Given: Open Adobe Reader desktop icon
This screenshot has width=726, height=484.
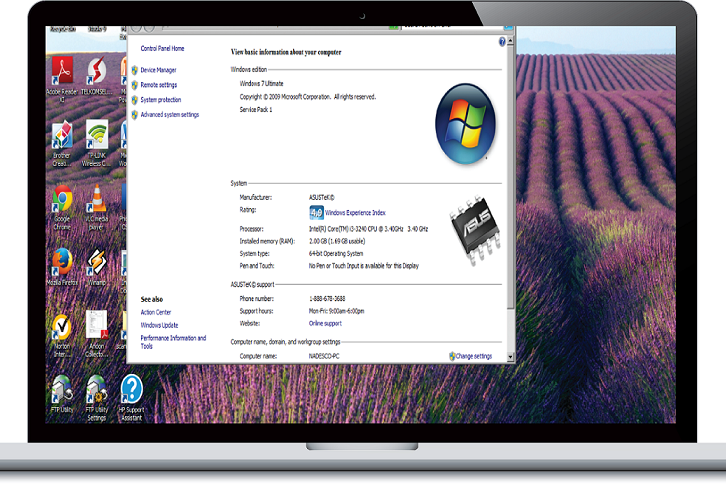Looking at the screenshot, I should pos(62,71).
